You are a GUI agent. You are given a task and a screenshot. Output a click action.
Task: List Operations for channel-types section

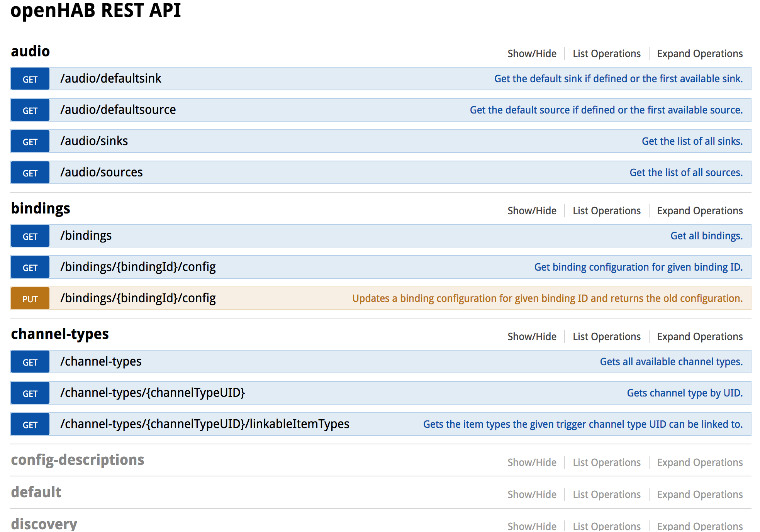[x=606, y=337]
